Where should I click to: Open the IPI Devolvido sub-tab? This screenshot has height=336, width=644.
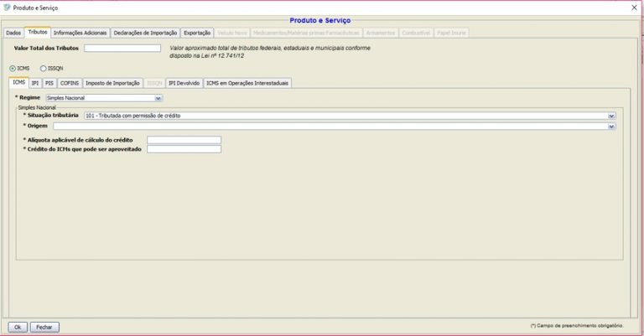tap(184, 83)
